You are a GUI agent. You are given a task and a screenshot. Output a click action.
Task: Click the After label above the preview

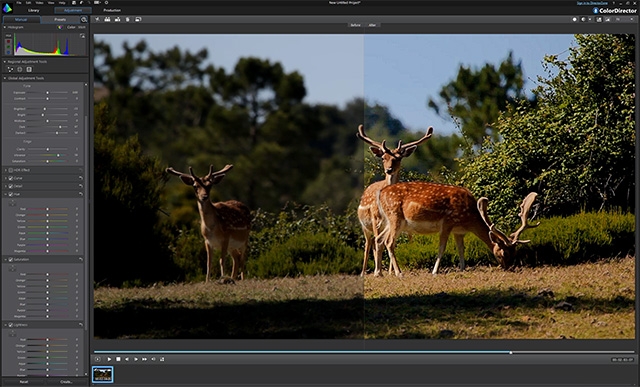pyautogui.click(x=372, y=25)
